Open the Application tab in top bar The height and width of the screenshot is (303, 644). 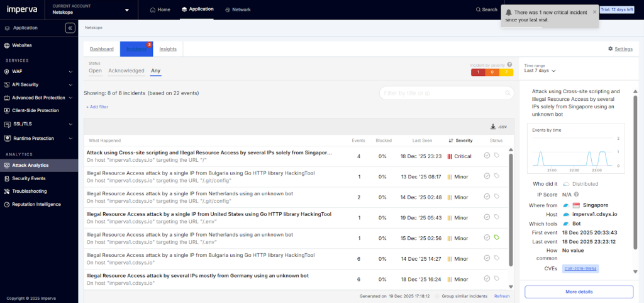[x=197, y=9]
